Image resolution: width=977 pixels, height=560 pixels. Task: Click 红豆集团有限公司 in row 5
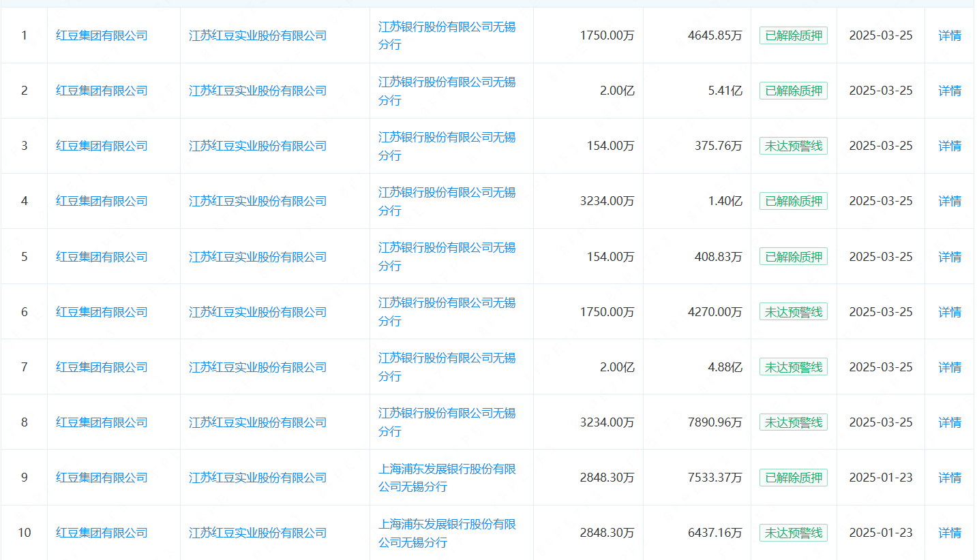(x=102, y=257)
